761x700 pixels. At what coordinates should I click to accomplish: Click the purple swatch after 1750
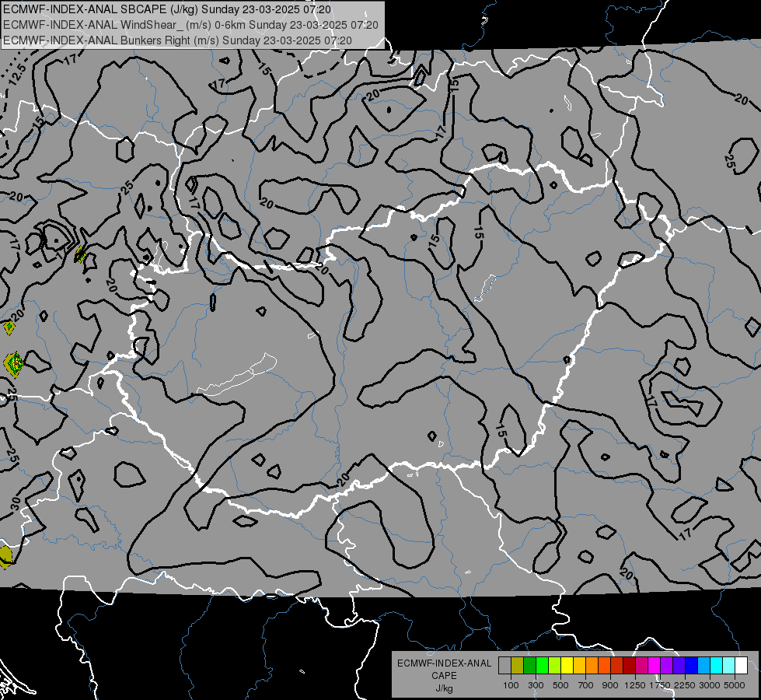666,666
